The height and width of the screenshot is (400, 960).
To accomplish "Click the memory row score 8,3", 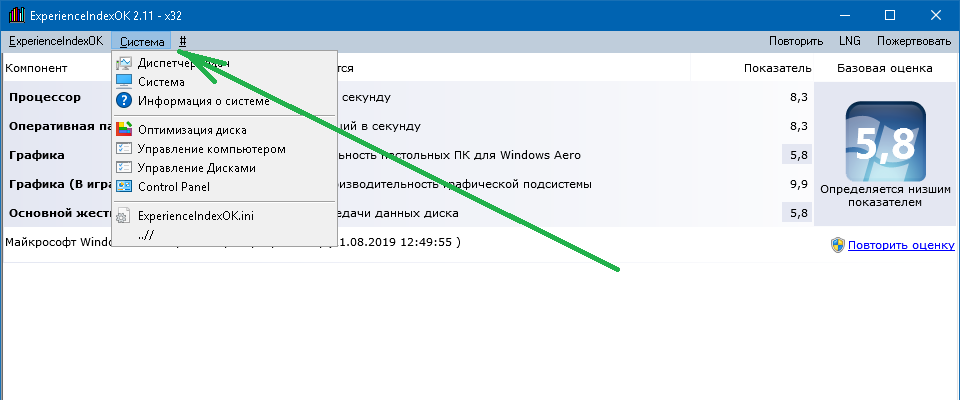I will pos(799,126).
